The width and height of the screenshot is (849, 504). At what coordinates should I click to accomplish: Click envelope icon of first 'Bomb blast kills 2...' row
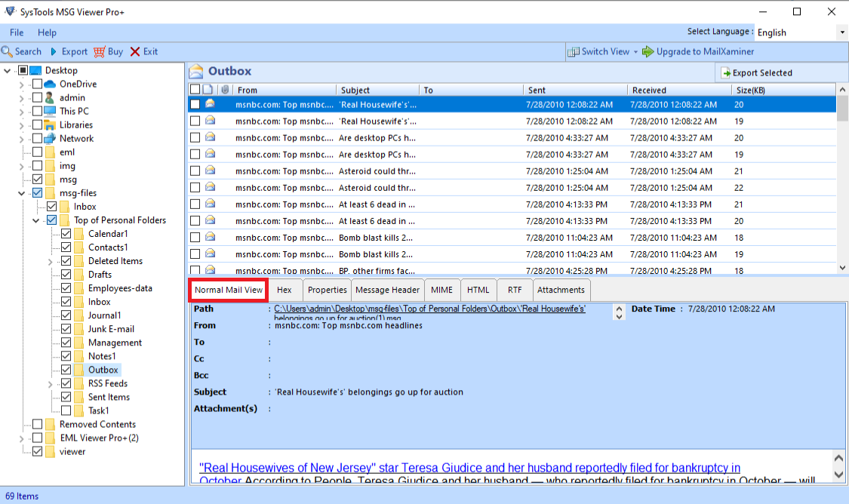(210, 237)
